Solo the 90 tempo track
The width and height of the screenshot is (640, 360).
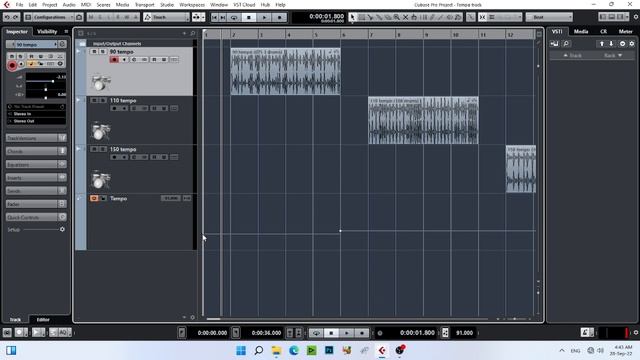pos(103,51)
